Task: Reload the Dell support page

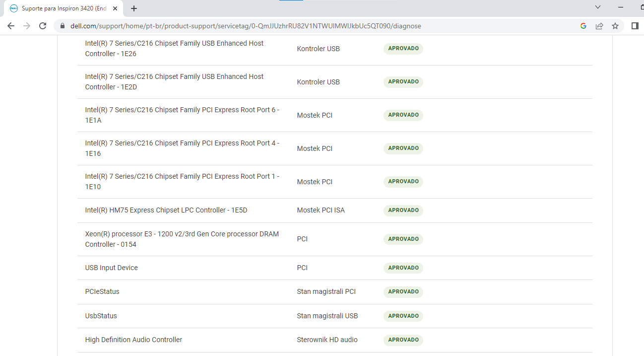Action: pyautogui.click(x=43, y=26)
